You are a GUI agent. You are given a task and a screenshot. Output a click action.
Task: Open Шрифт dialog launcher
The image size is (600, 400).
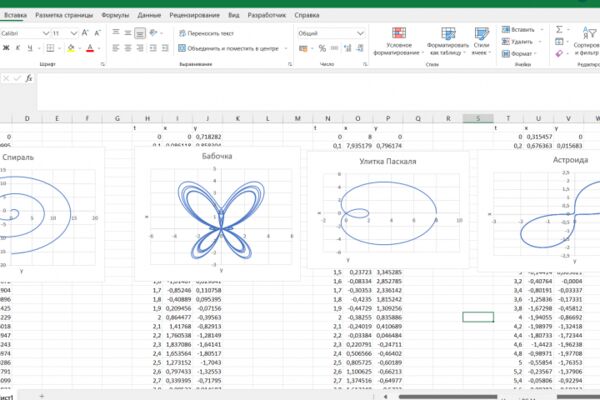pos(103,64)
